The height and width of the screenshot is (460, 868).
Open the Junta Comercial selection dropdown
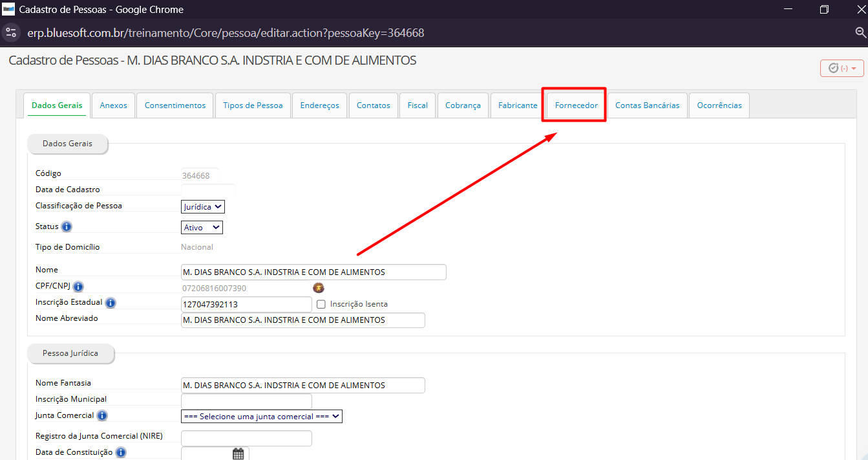tap(261, 417)
